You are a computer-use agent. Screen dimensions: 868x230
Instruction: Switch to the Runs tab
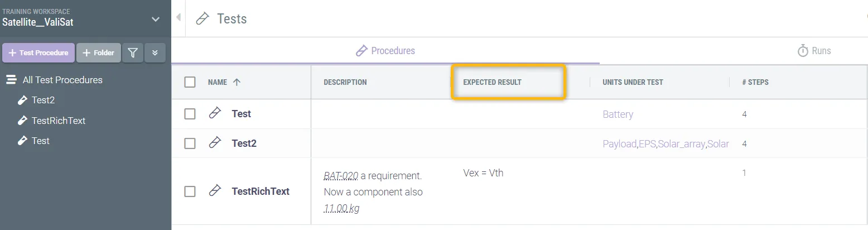[x=814, y=51]
